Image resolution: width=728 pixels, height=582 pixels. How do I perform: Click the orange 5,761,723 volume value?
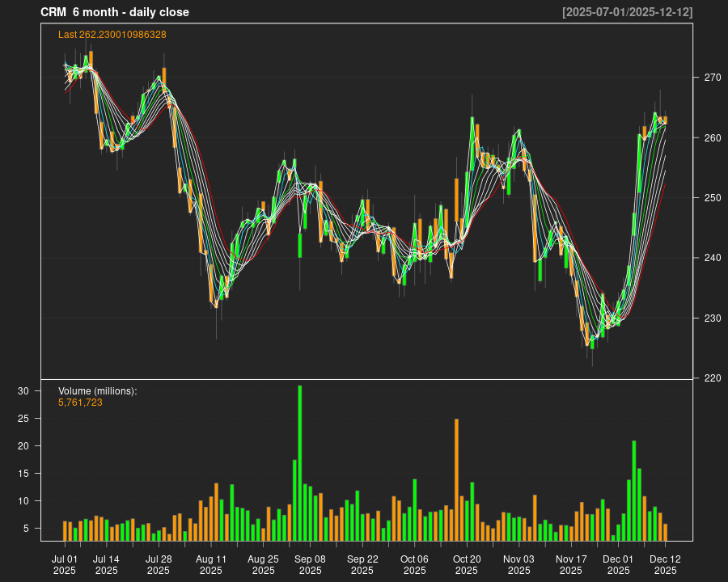(80, 402)
